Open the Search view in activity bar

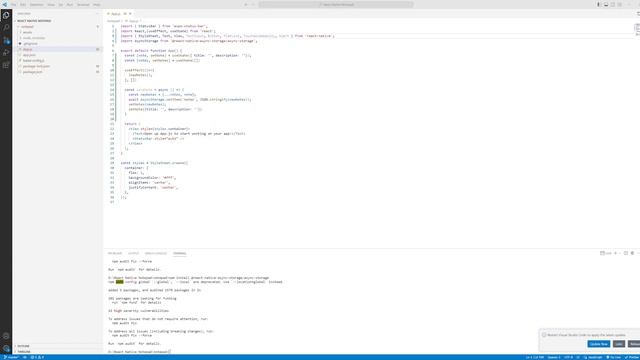pyautogui.click(x=6, y=27)
